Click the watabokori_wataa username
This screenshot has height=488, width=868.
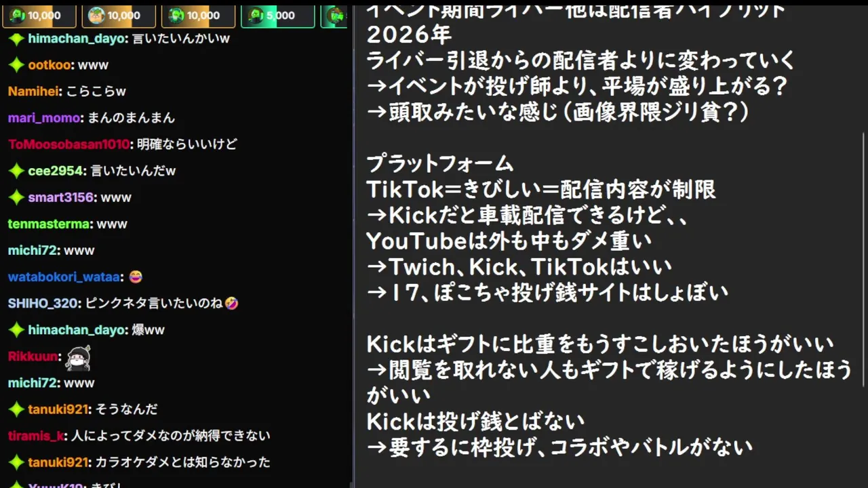[x=64, y=277]
